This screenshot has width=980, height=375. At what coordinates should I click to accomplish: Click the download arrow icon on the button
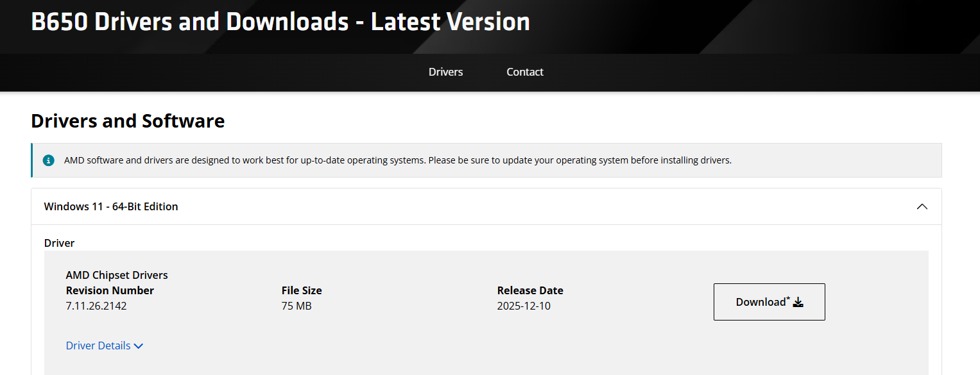[x=798, y=302]
